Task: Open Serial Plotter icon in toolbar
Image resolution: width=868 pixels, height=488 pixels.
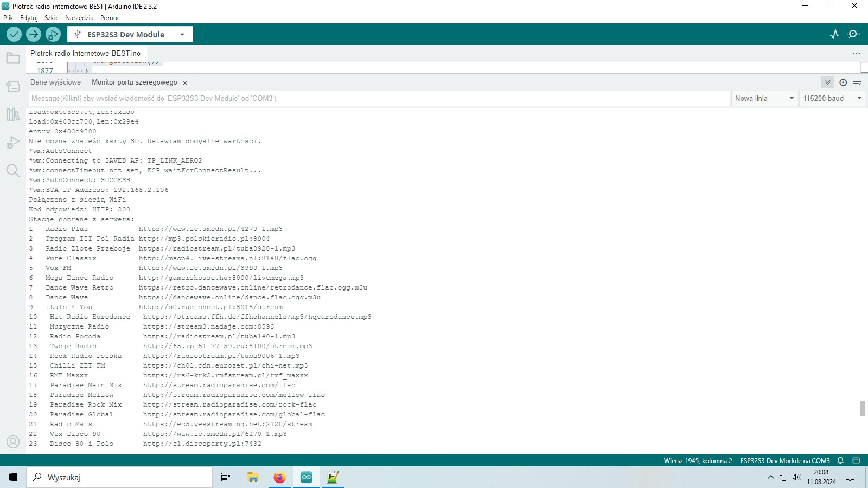Action: 834,34
